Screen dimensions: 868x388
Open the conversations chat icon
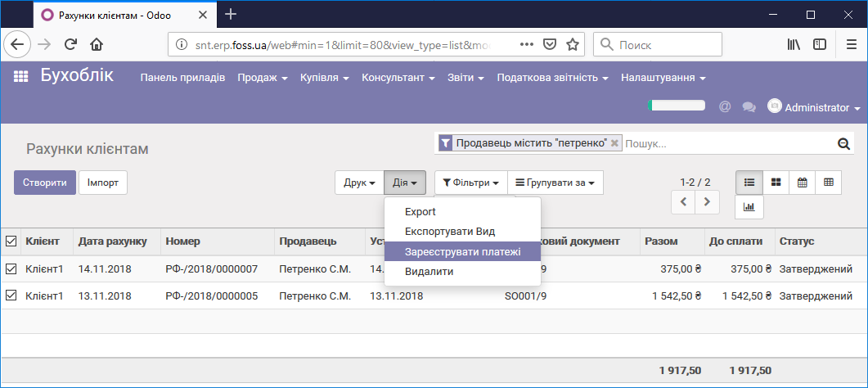click(749, 107)
